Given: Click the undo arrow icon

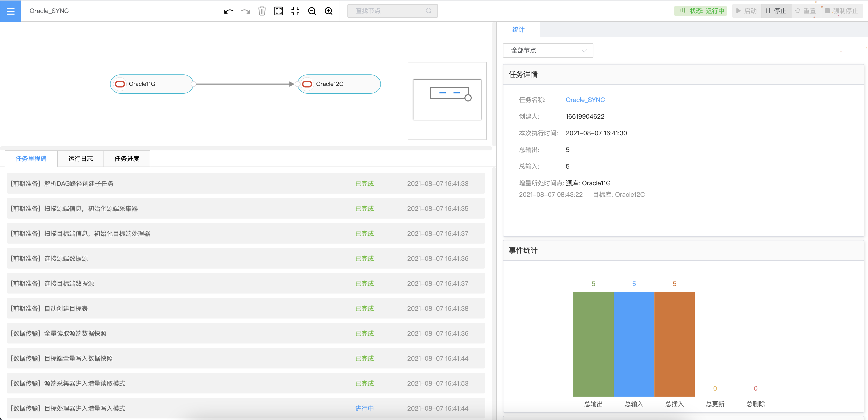Looking at the screenshot, I should click(229, 11).
